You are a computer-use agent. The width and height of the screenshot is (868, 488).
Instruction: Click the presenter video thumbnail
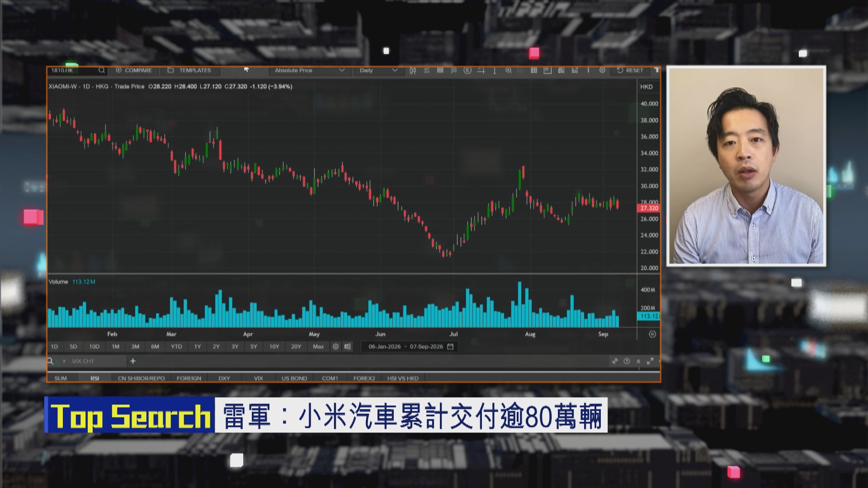pos(746,166)
